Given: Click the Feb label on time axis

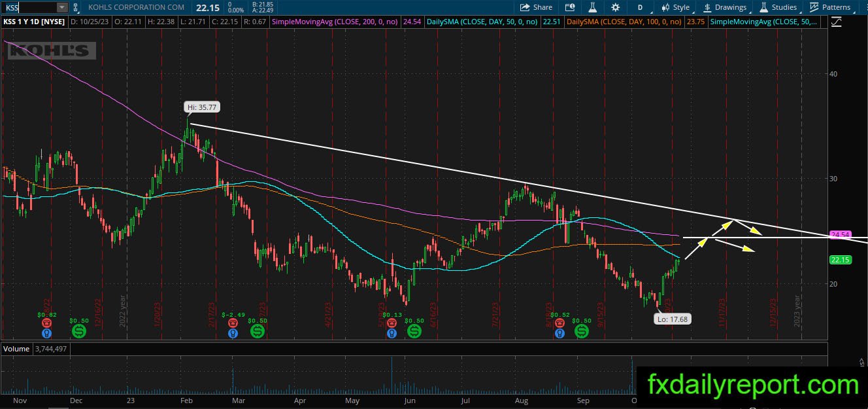Looking at the screenshot, I should click(186, 400).
